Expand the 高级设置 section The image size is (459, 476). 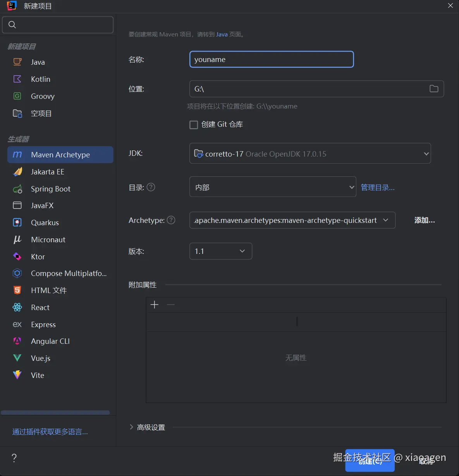[131, 427]
